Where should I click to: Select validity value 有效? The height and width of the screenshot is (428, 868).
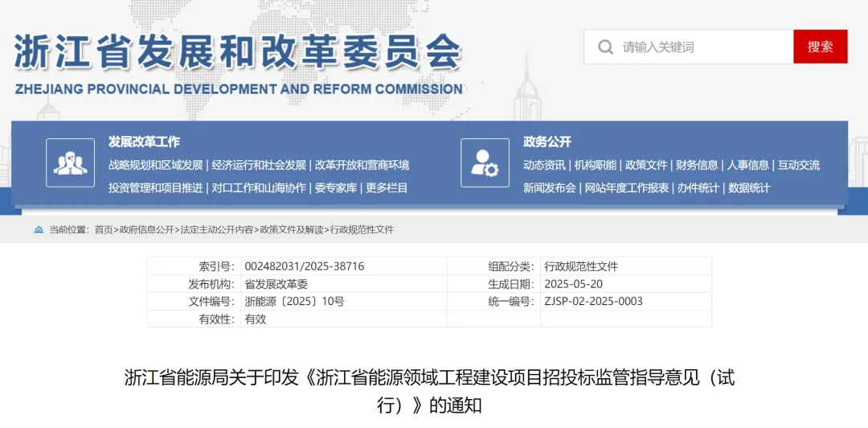pos(256,319)
